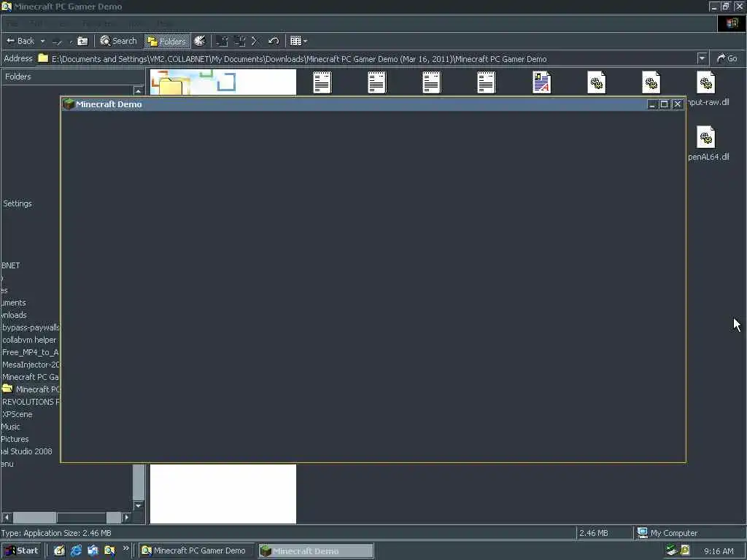Select the Free_MP4_to_A folder
The height and width of the screenshot is (560, 747).
pyautogui.click(x=31, y=352)
